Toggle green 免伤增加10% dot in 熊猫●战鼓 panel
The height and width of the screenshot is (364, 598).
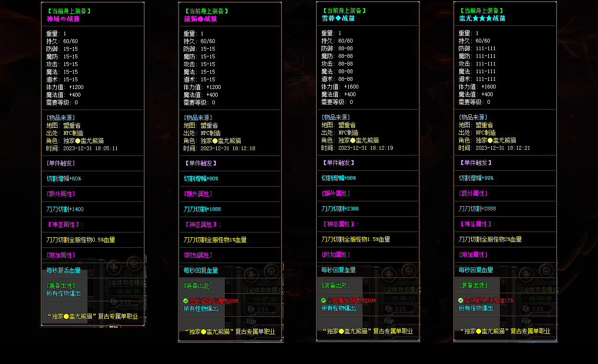click(x=186, y=301)
